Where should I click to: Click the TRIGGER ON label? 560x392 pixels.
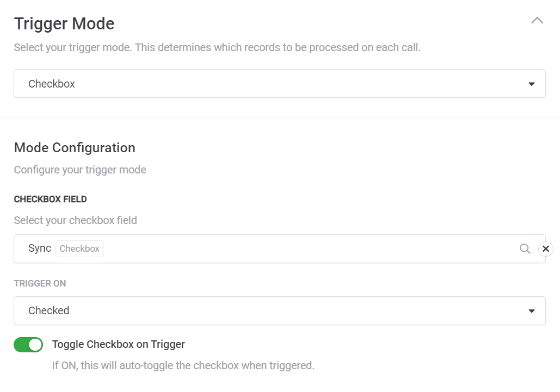pyautogui.click(x=40, y=283)
